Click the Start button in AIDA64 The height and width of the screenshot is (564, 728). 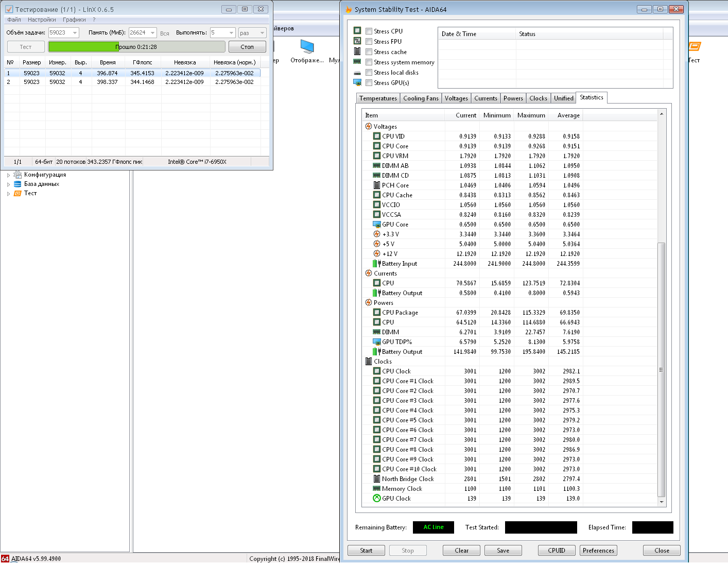(x=366, y=550)
